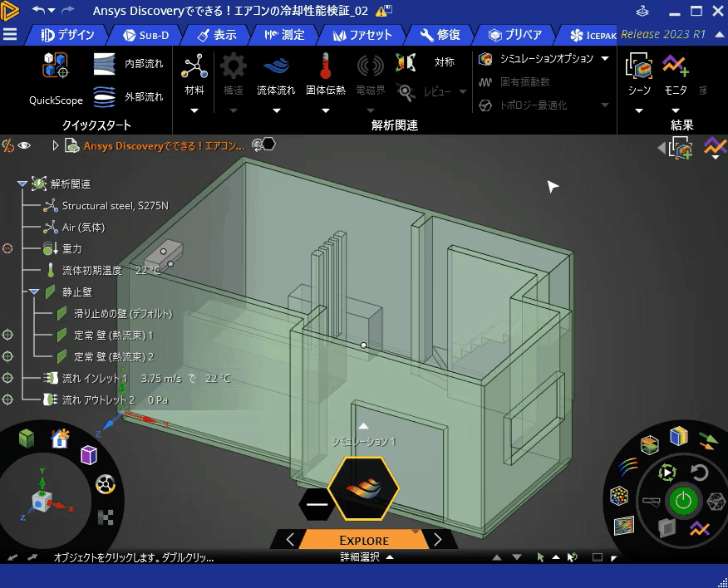Viewport: 728px width, 588px height.
Task: Switch to the ファセット tab
Action: pos(362,35)
